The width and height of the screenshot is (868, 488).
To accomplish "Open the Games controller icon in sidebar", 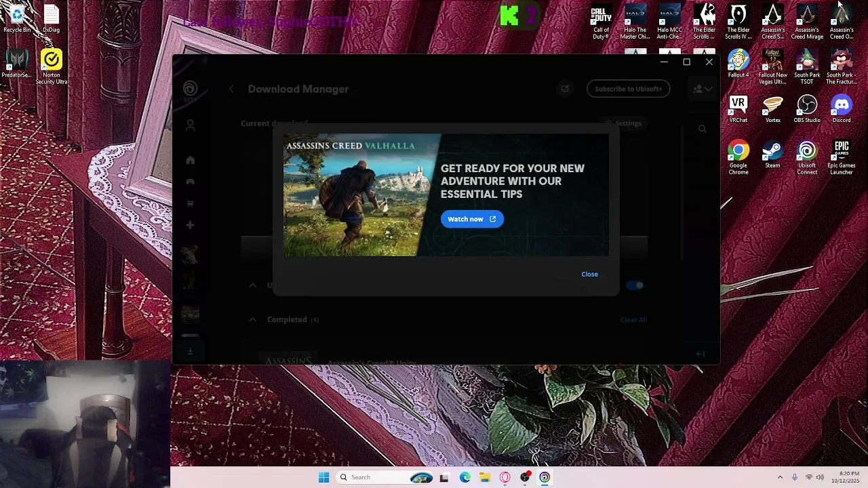I will click(x=191, y=182).
